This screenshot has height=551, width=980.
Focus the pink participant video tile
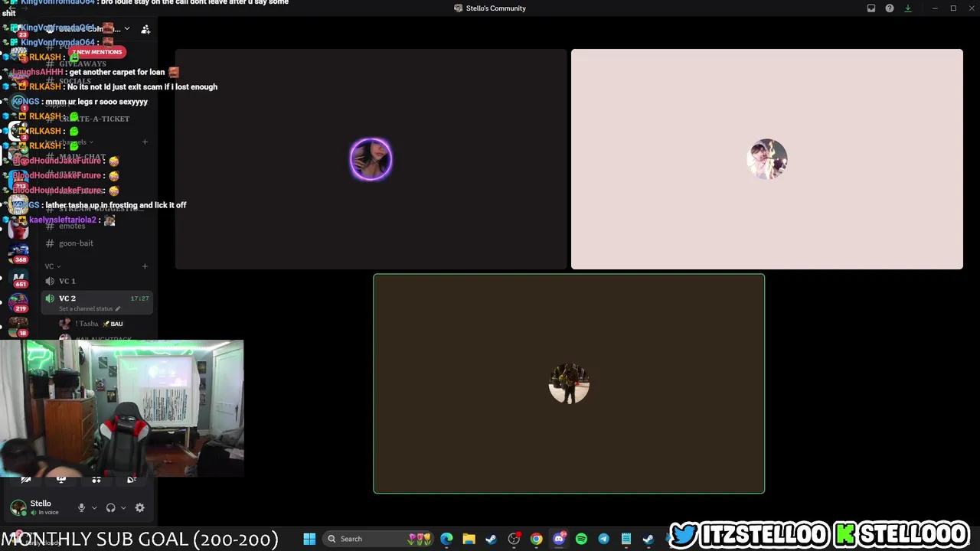coord(767,159)
